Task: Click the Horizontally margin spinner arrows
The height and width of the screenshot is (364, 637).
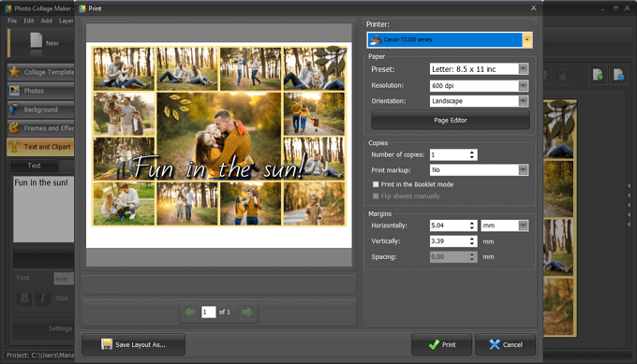Action: (471, 226)
